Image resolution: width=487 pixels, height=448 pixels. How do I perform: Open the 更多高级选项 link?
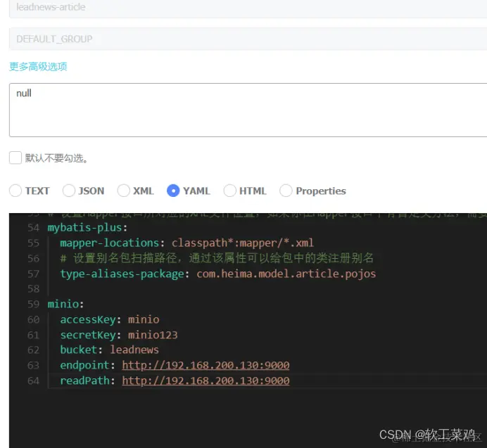tap(38, 66)
